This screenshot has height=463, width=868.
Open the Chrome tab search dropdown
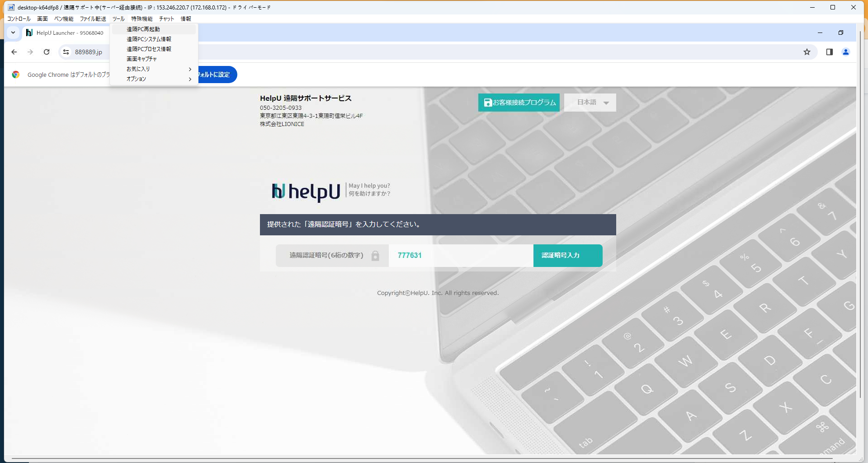tap(13, 33)
